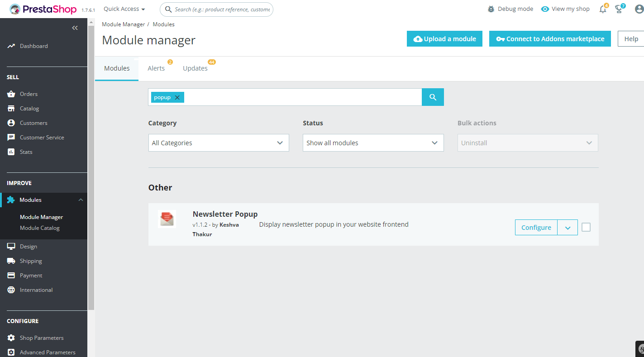644x357 pixels.
Task: Configure the Newsletter Popup module
Action: [x=536, y=228]
